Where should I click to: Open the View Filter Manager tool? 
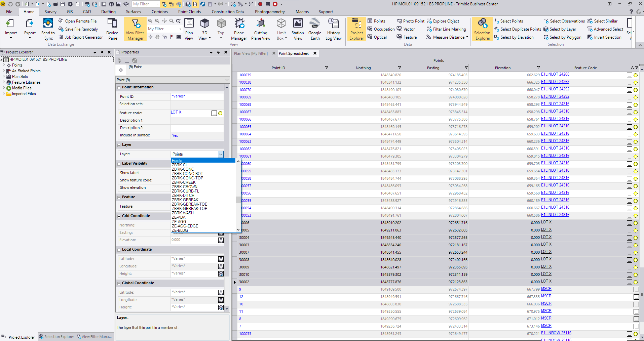(x=135, y=29)
